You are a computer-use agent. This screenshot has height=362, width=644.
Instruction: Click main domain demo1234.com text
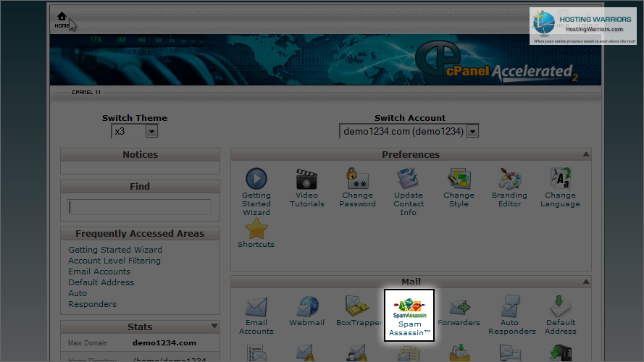[x=164, y=342]
